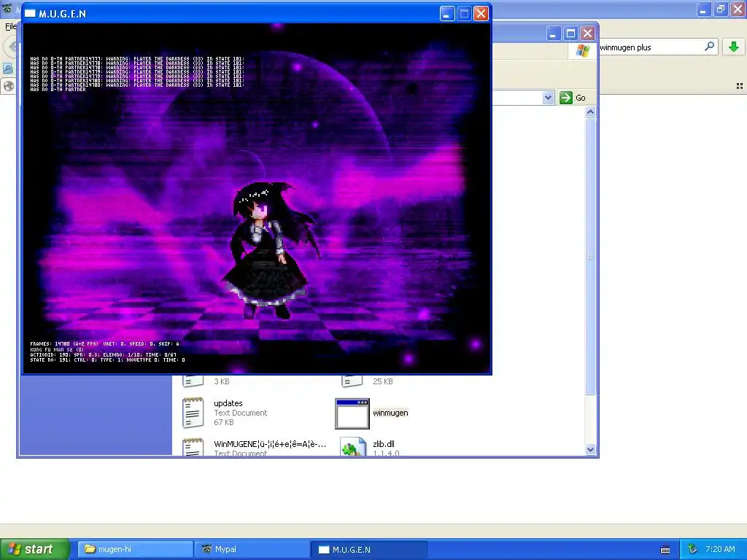Open the File menu in Mypal
Image resolution: width=747 pixels, height=560 pixels.
click(x=10, y=26)
